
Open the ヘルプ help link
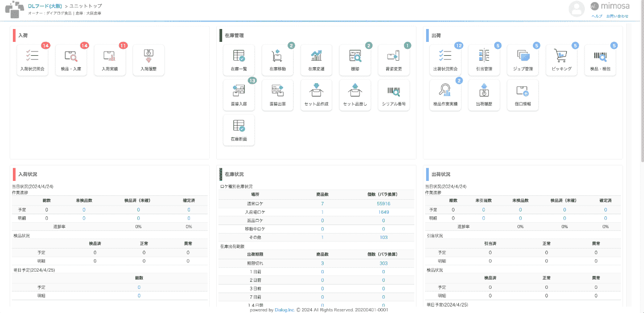pos(597,17)
